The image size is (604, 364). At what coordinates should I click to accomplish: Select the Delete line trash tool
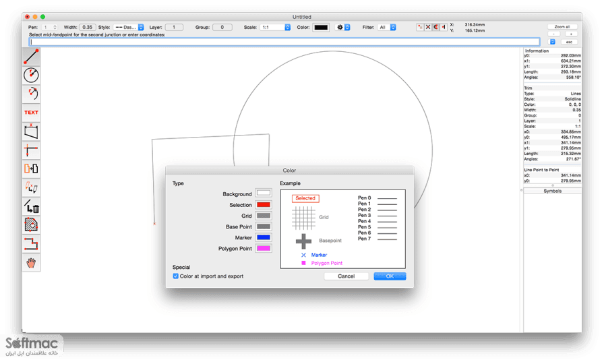31,206
